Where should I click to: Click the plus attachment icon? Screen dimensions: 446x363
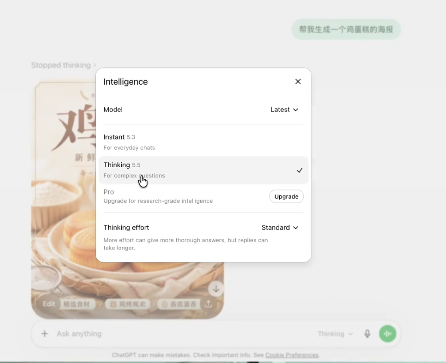[x=44, y=334]
